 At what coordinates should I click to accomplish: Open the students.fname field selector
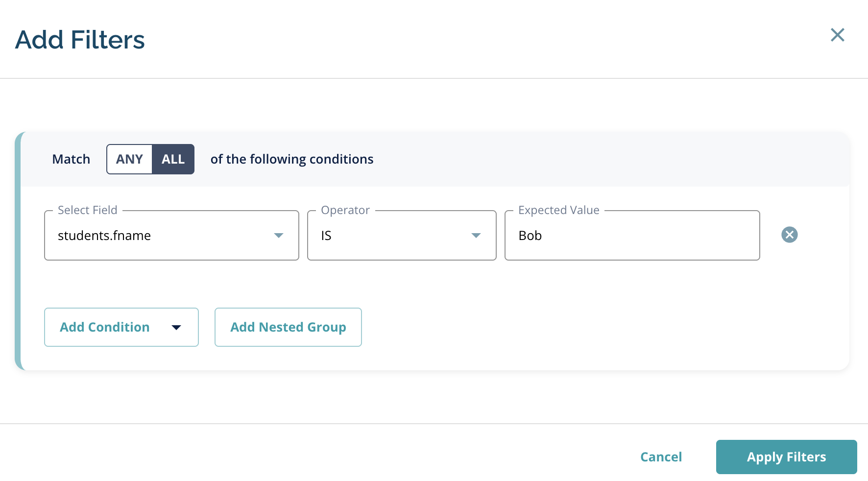(171, 236)
